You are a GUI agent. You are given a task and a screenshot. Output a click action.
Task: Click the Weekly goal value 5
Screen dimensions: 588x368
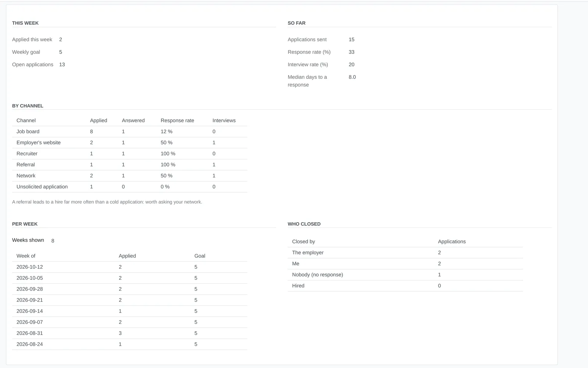coord(61,52)
